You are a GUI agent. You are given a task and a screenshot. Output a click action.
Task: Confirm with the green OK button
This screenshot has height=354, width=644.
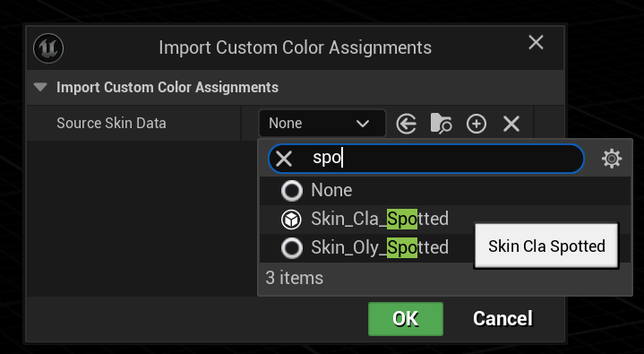pyautogui.click(x=406, y=319)
